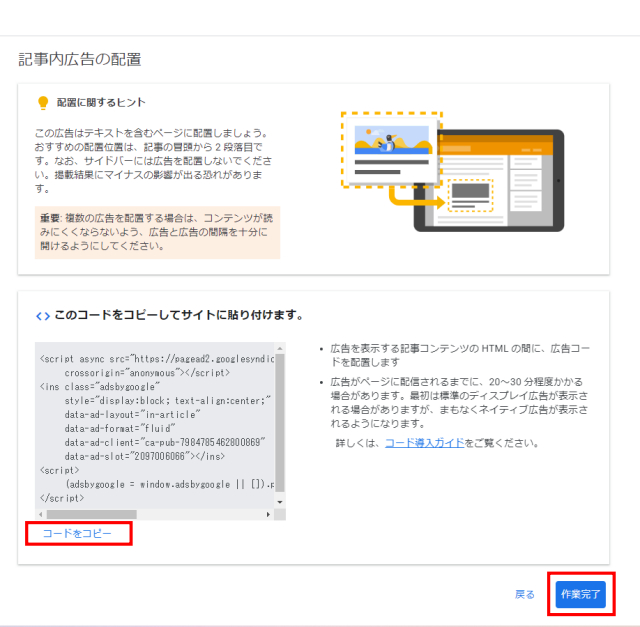Click the code brackets icon
Viewport: 640px width, 627px height.
click(43, 316)
